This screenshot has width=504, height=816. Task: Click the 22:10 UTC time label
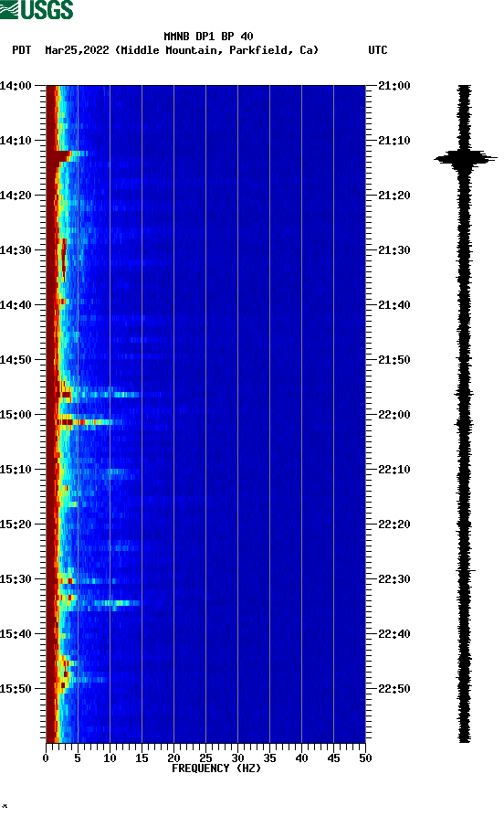pos(394,470)
